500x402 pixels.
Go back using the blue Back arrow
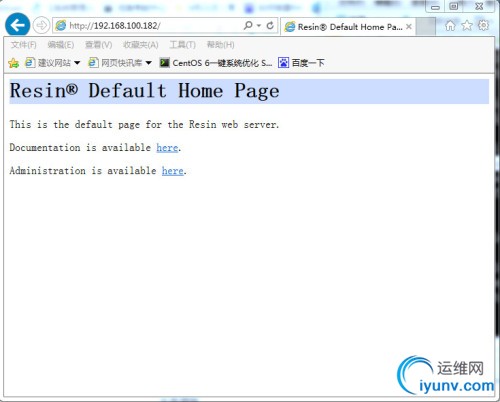(17, 25)
